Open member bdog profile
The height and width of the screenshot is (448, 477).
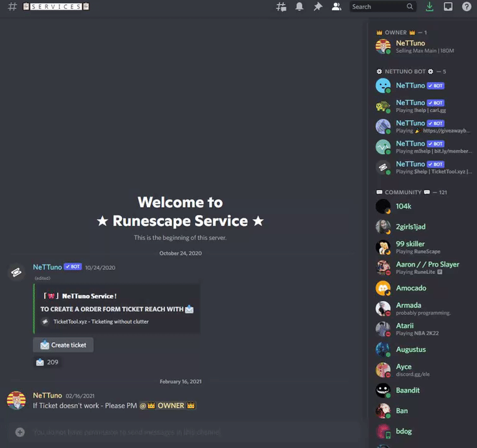[x=423, y=431]
